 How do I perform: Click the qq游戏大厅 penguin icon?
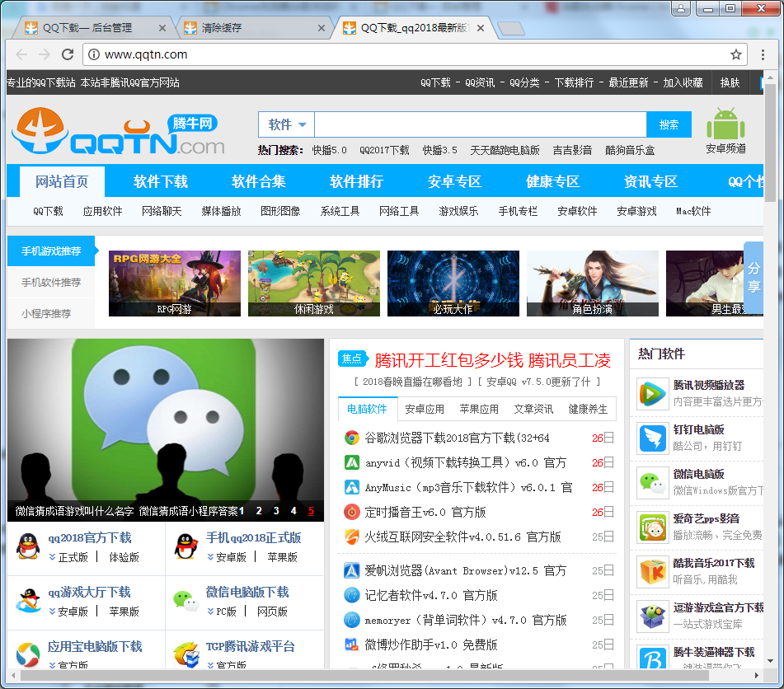click(28, 601)
